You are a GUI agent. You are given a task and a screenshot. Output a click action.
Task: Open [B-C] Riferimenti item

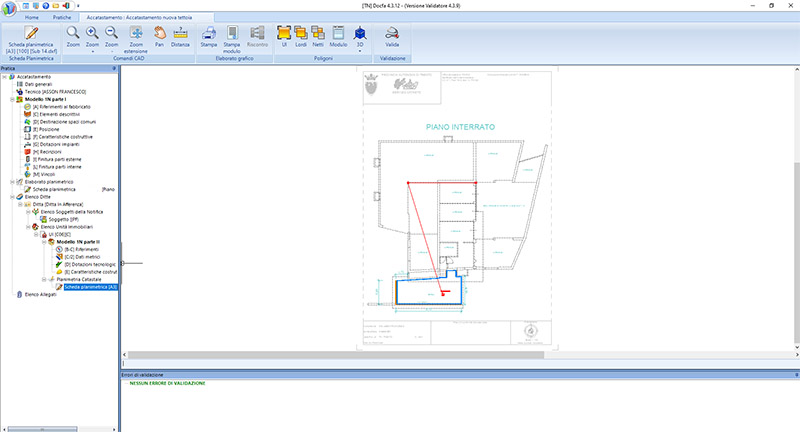pos(82,249)
